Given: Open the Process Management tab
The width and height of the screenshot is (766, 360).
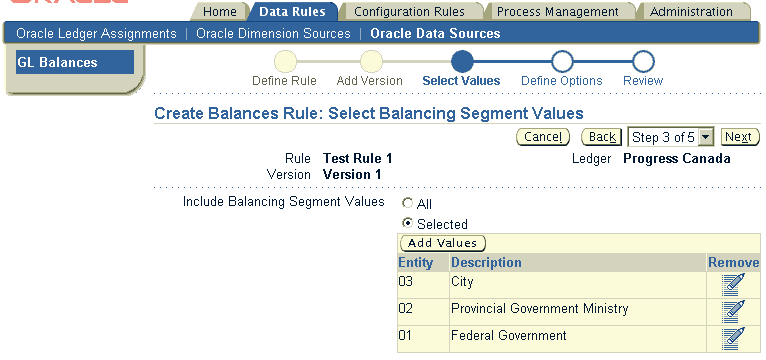Looking at the screenshot, I should point(558,12).
